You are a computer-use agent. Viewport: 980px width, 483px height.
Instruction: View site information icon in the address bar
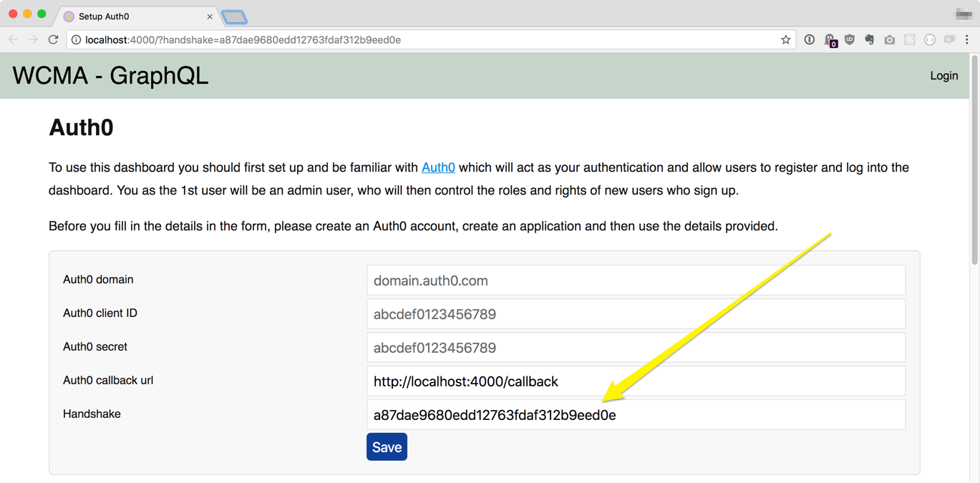(x=76, y=40)
